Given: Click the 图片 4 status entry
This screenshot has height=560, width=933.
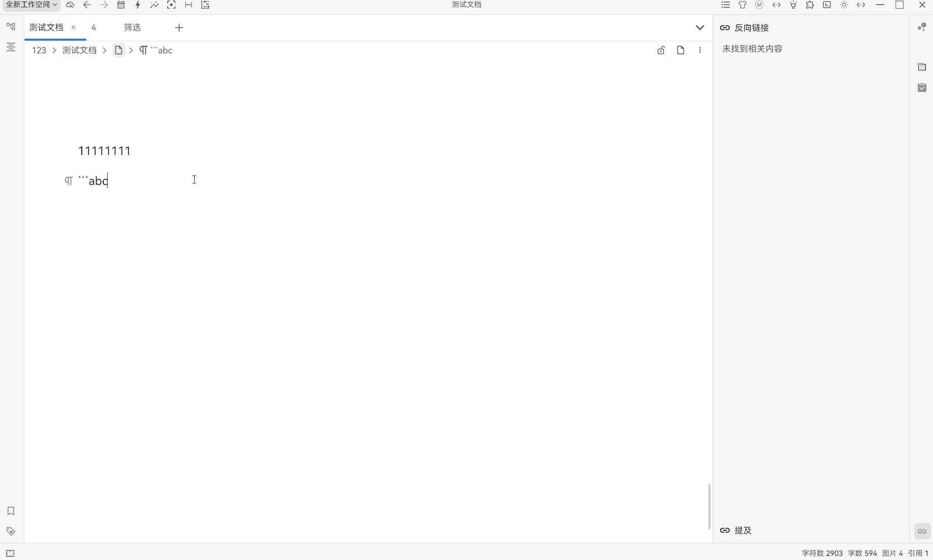Looking at the screenshot, I should point(892,553).
